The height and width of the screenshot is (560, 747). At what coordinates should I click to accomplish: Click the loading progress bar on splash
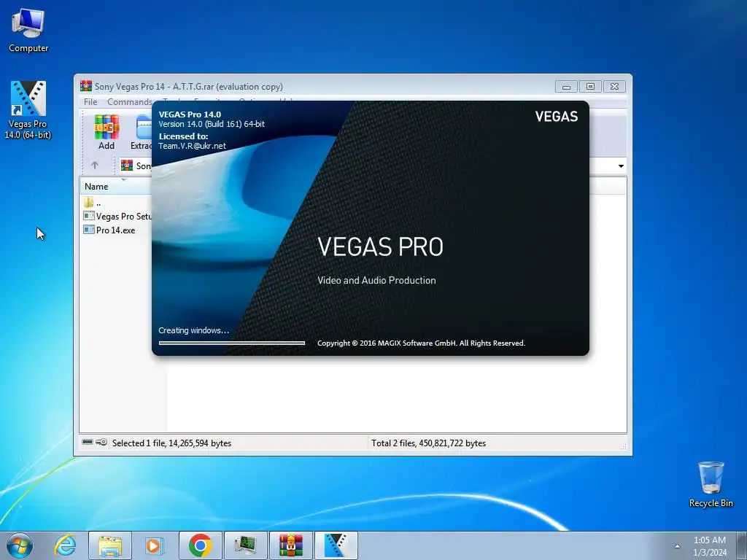[231, 343]
